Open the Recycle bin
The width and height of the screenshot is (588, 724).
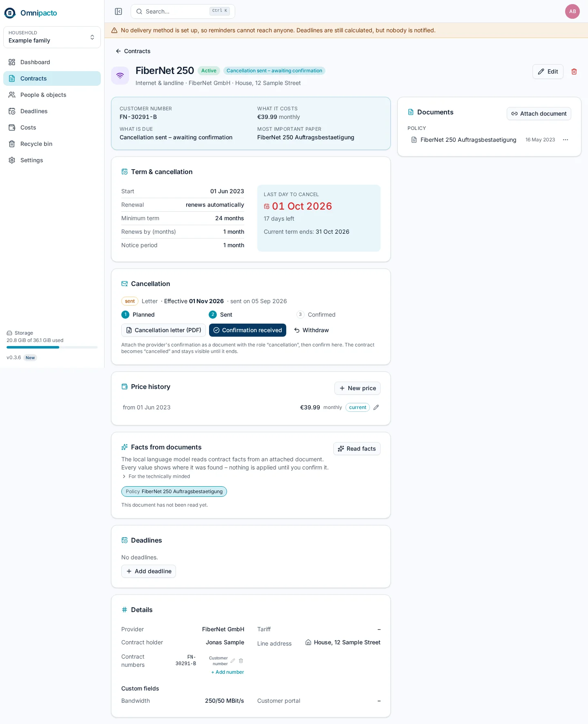tap(52, 144)
